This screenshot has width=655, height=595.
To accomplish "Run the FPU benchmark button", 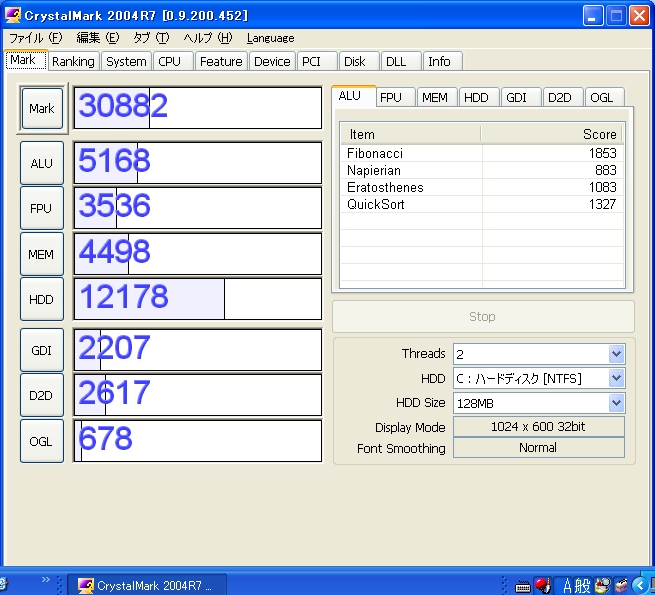I will pyautogui.click(x=42, y=208).
